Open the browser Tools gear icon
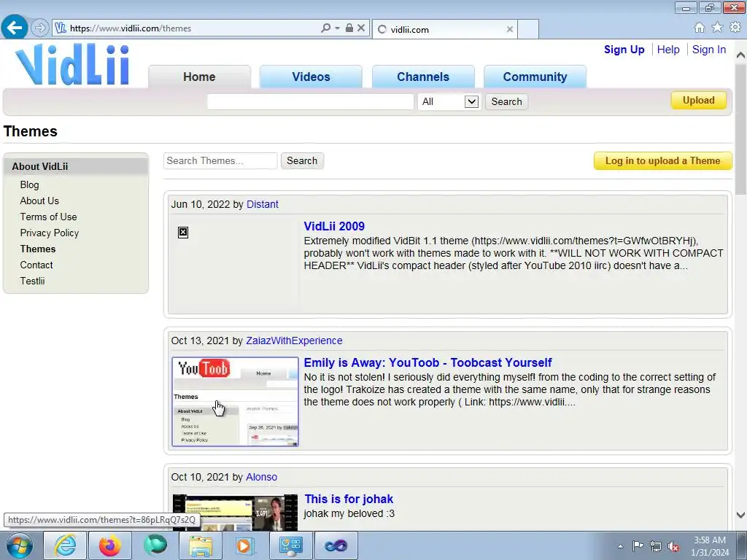This screenshot has height=560, width=747. pos(735,28)
